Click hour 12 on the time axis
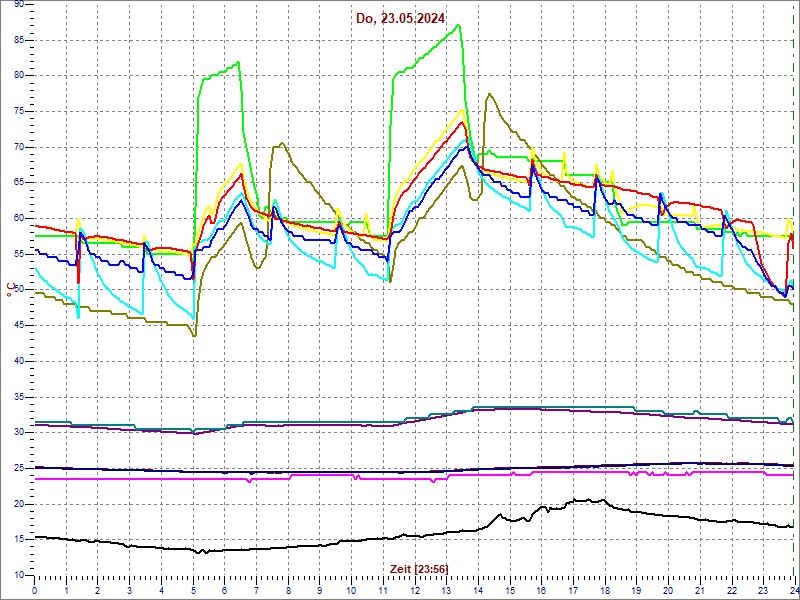The height and width of the screenshot is (600, 800). click(x=414, y=590)
